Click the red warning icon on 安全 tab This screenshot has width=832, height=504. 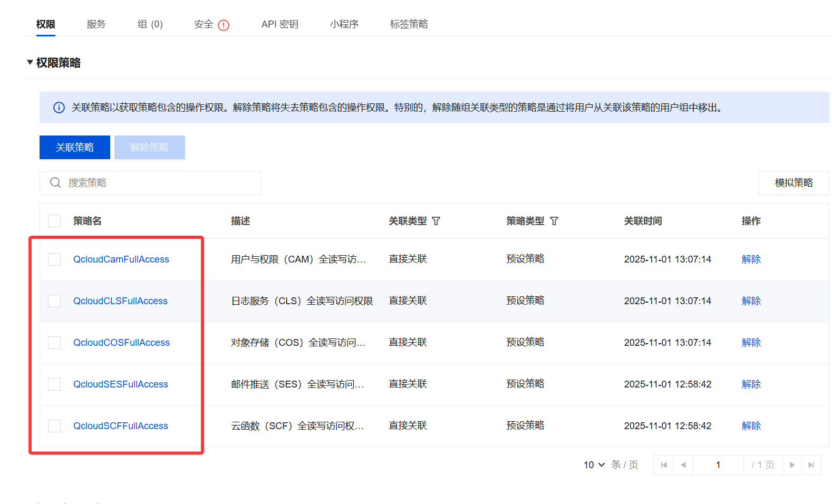point(224,25)
